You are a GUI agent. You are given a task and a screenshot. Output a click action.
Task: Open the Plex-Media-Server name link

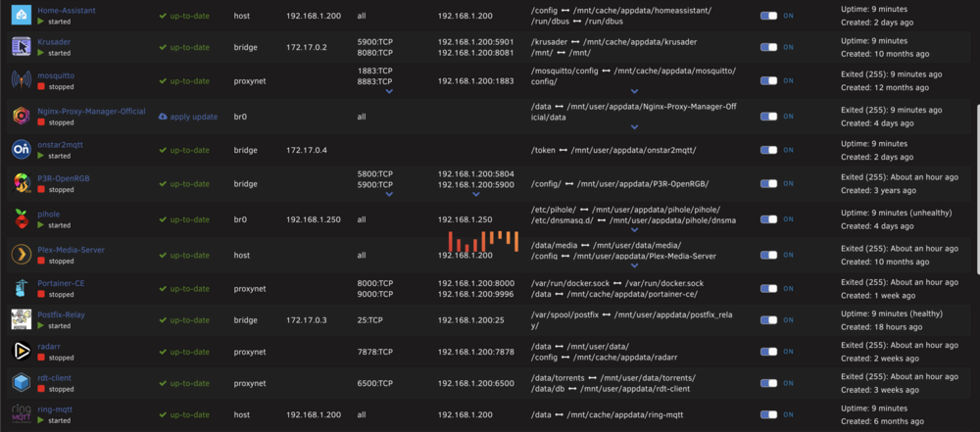coord(71,250)
